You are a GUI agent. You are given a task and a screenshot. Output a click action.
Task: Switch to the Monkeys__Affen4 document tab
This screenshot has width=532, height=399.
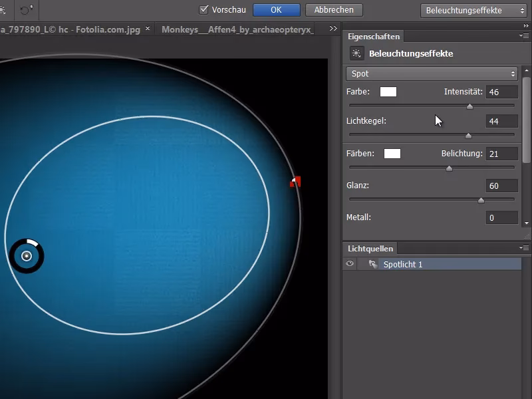tap(237, 29)
